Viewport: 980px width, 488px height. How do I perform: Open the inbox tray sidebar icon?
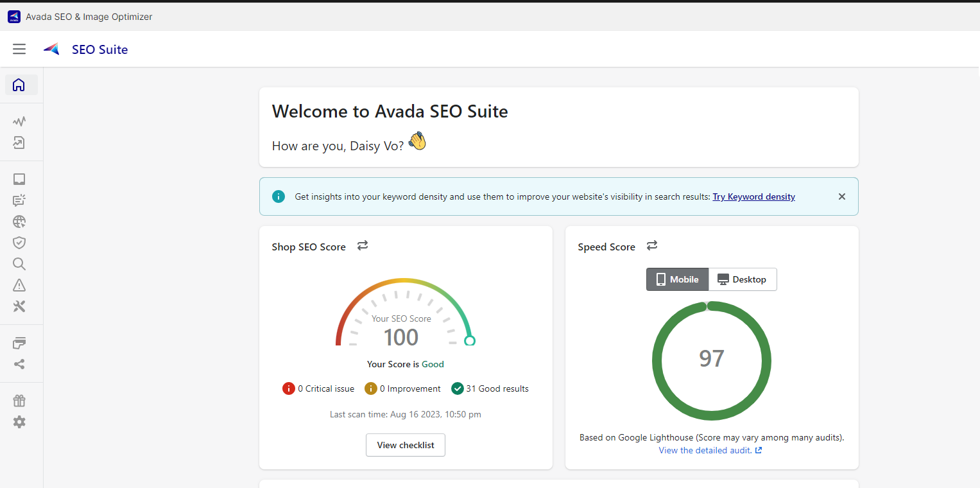point(19,179)
